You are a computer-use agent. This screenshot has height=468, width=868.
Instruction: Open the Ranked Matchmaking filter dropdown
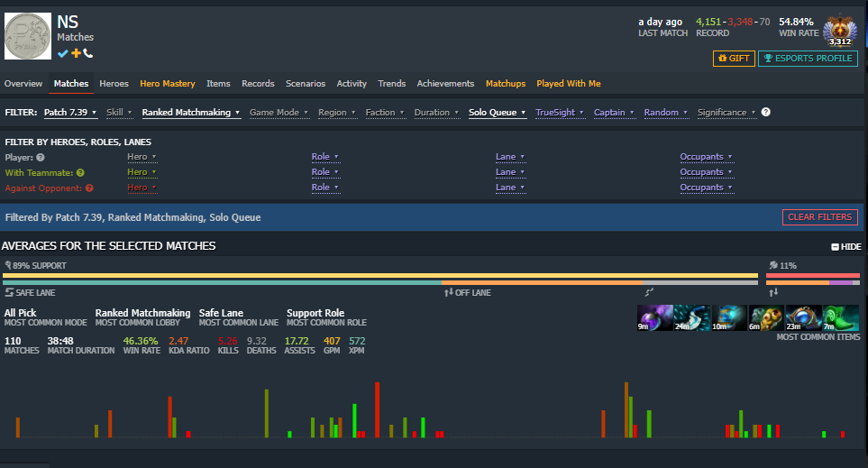point(191,113)
